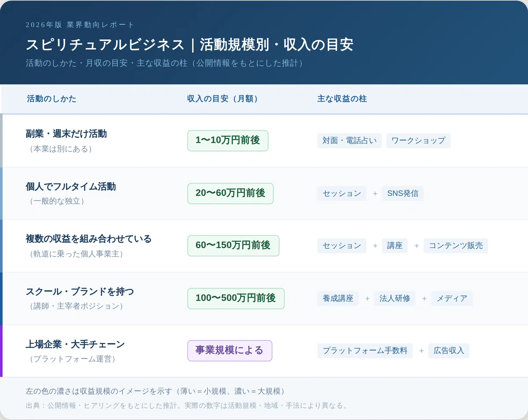This screenshot has width=528, height=420.
Task: Click the 広告収入 tag
Action: tap(449, 351)
